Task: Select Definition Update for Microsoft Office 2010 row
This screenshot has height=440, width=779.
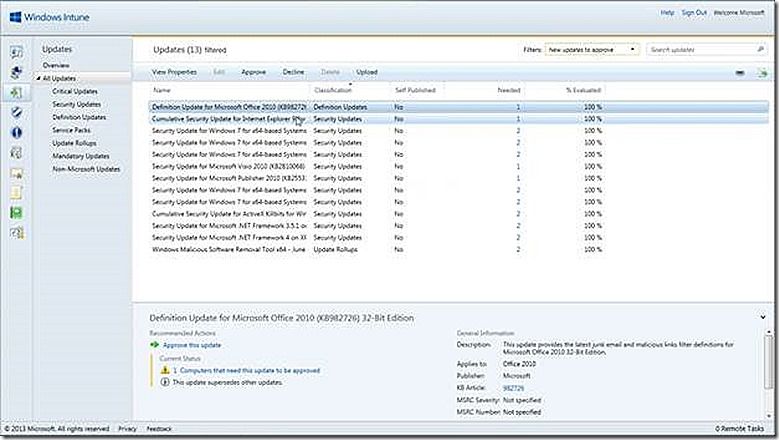Action: point(458,107)
